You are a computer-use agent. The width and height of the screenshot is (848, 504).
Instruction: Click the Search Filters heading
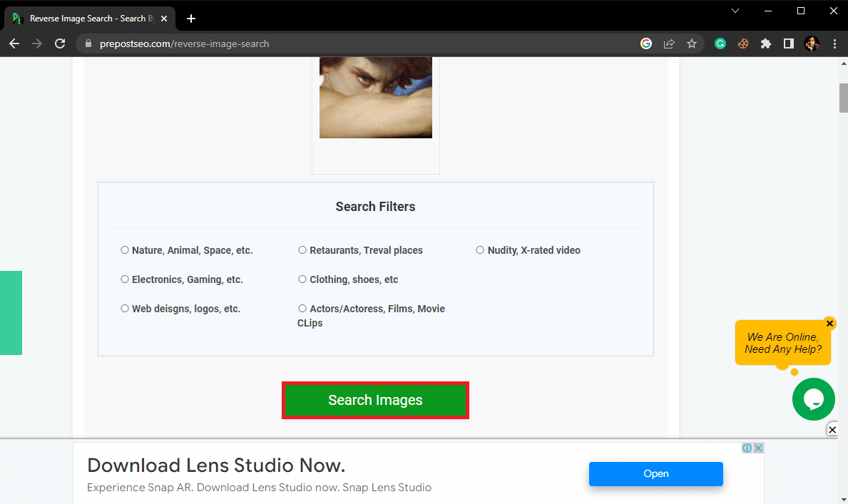pyautogui.click(x=375, y=207)
